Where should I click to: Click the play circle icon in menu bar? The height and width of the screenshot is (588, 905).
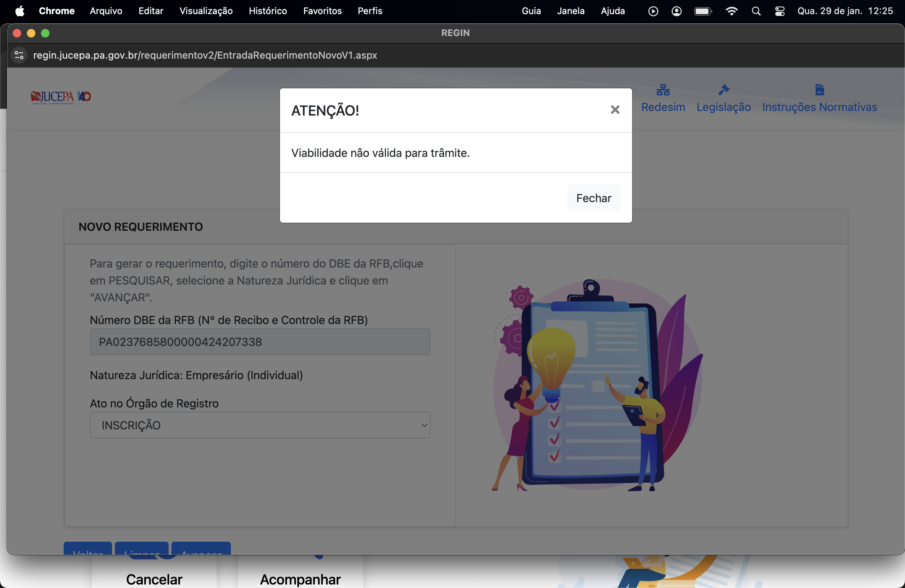tap(653, 11)
